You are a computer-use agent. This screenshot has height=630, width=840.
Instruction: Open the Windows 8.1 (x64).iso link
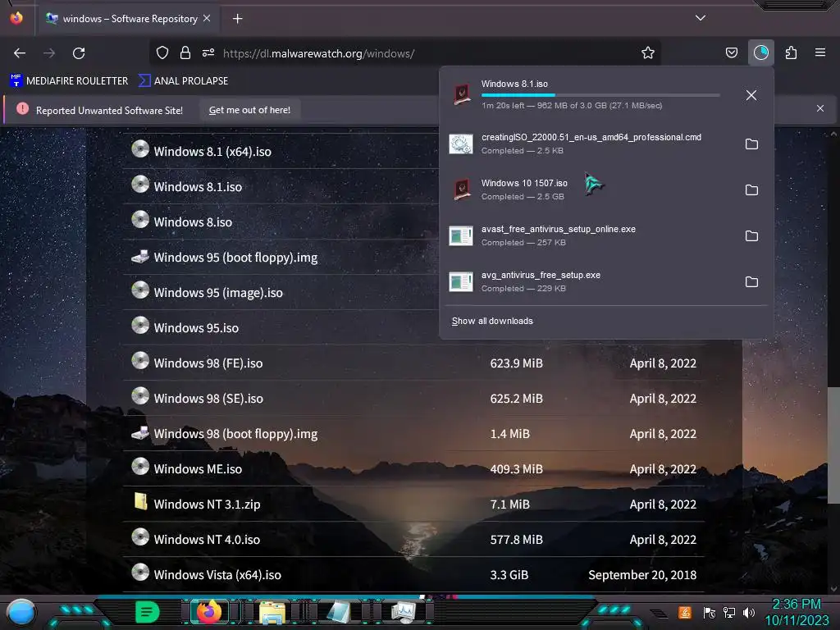pyautogui.click(x=212, y=152)
